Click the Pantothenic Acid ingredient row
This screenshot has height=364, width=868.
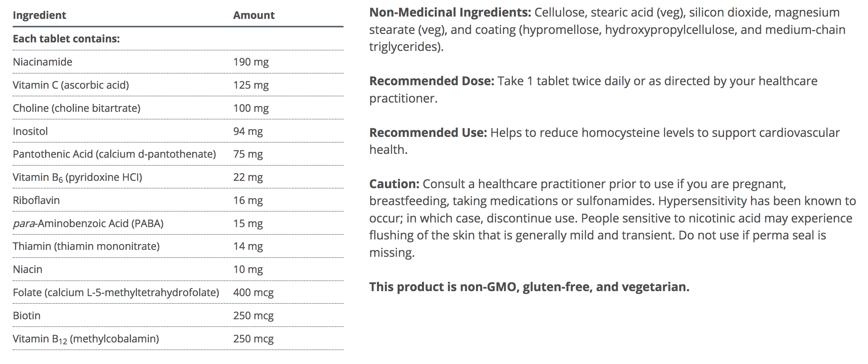(x=114, y=154)
